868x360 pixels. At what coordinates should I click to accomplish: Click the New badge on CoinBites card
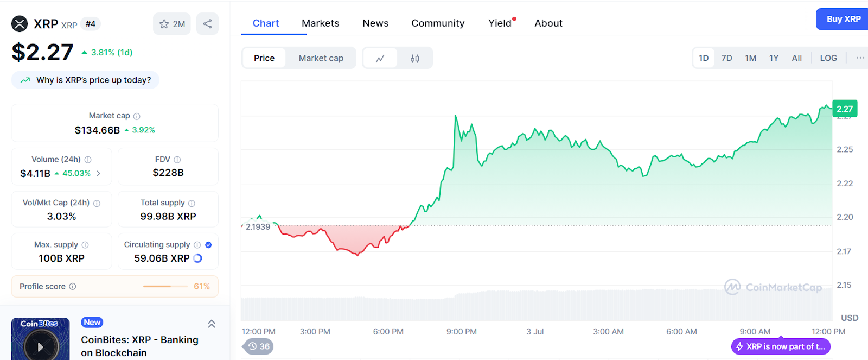pyautogui.click(x=92, y=323)
